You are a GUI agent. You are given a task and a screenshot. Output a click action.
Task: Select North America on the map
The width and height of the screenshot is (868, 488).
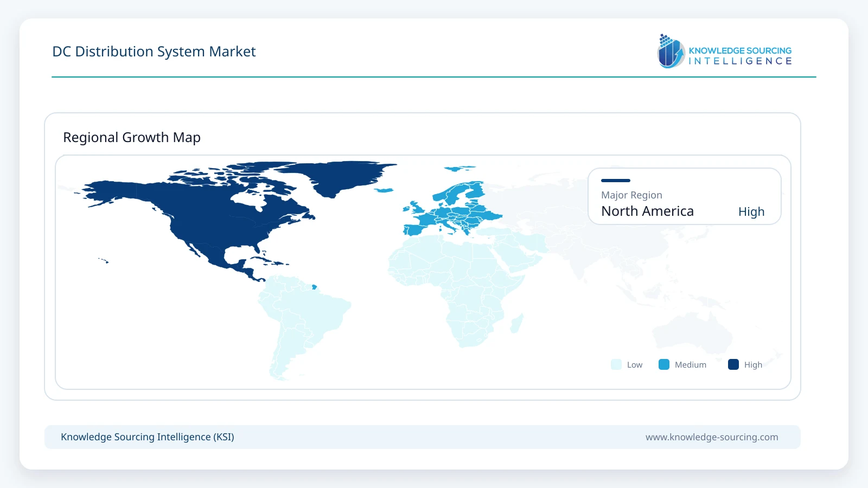pos(217,217)
